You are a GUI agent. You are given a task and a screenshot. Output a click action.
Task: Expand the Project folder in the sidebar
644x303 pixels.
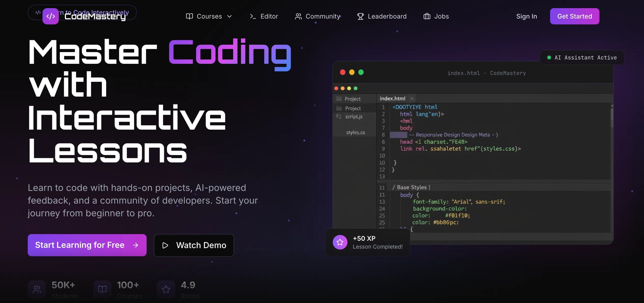tap(353, 108)
